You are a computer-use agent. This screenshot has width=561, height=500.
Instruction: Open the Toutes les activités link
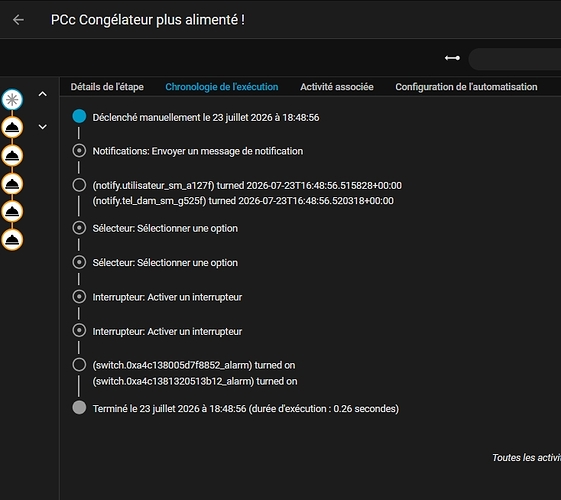526,457
